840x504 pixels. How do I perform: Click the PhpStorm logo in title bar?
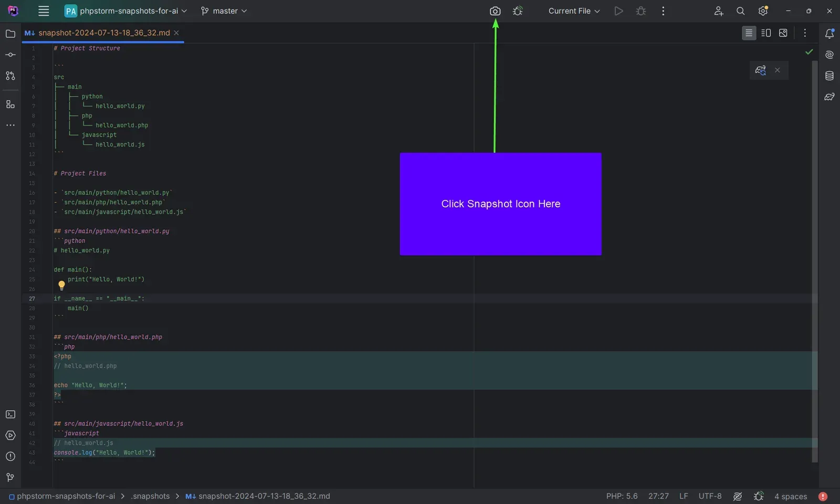[x=13, y=11]
